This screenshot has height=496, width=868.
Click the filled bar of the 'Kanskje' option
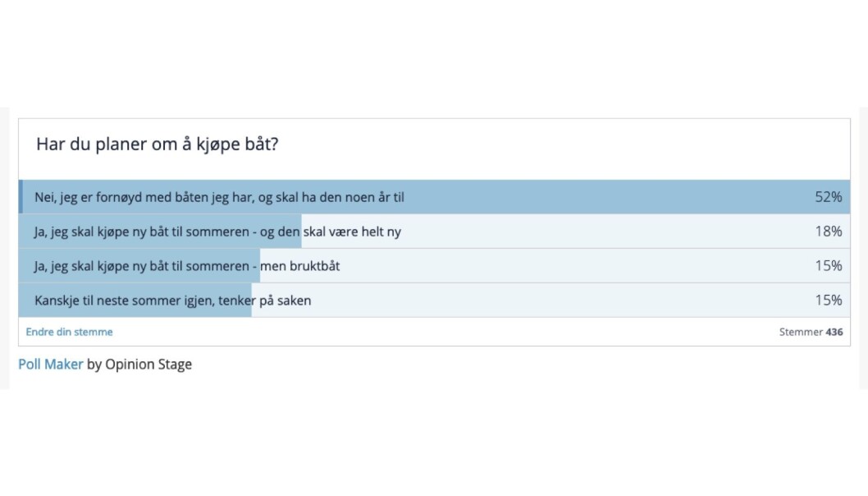[135, 300]
